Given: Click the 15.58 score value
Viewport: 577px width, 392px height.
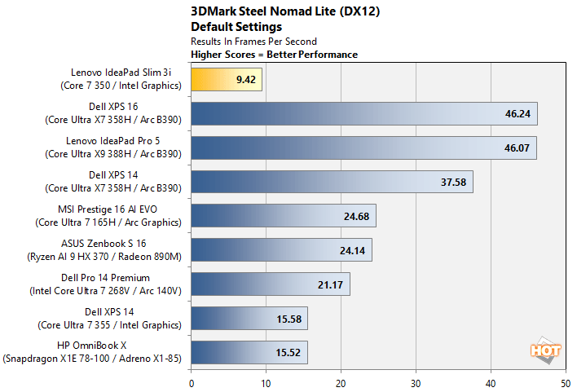Looking at the screenshot, I should click(x=288, y=319).
